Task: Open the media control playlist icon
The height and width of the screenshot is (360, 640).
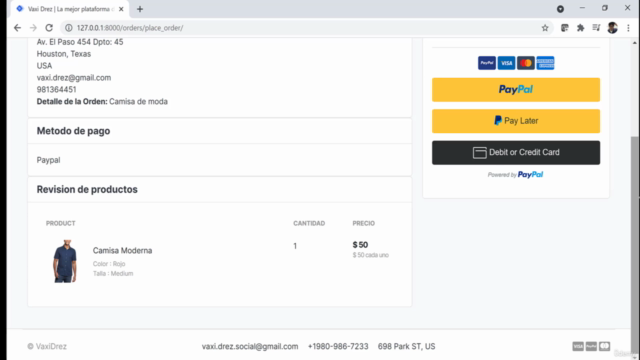Action: 596,28
